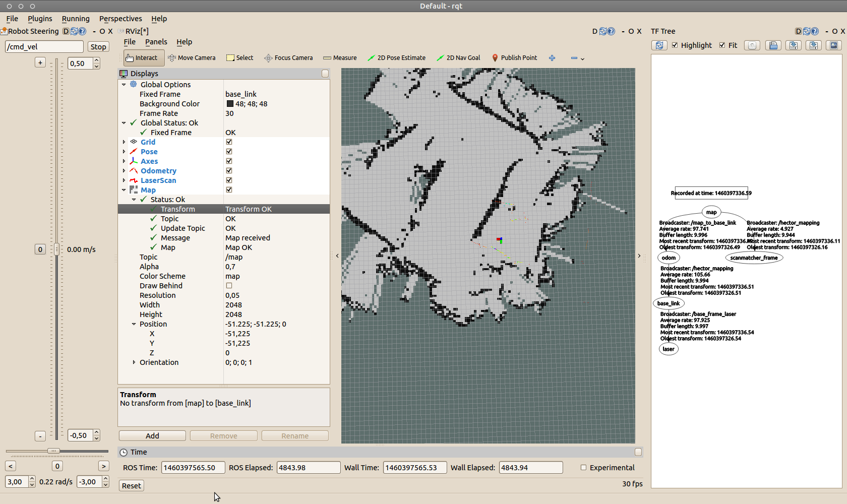Open the Perspectives menu
Viewport: 847px width, 504px height.
(120, 19)
